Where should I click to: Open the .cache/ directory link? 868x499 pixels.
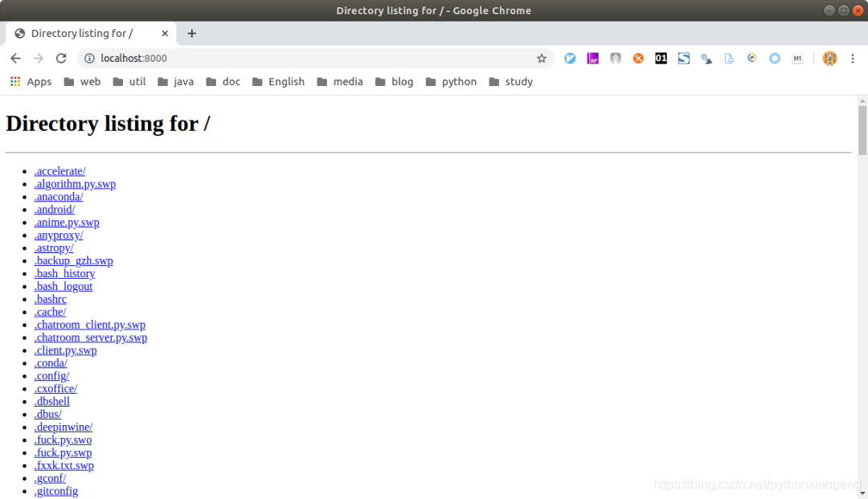tap(50, 312)
